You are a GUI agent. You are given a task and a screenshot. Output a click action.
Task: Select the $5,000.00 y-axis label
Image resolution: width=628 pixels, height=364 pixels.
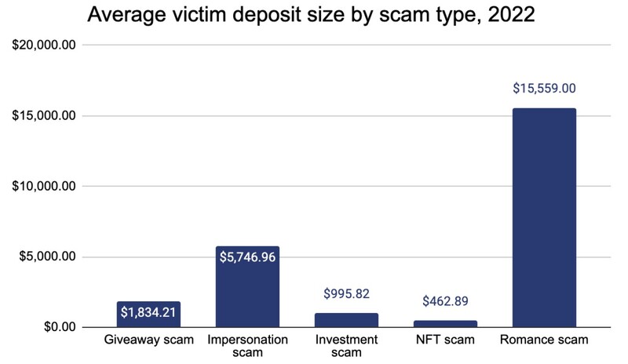click(x=47, y=257)
